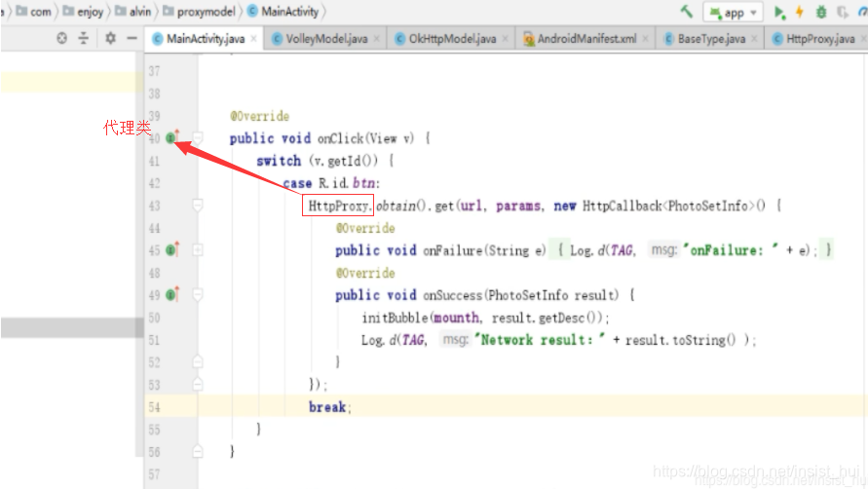Click the fold end marker on line 56

pos(198,451)
